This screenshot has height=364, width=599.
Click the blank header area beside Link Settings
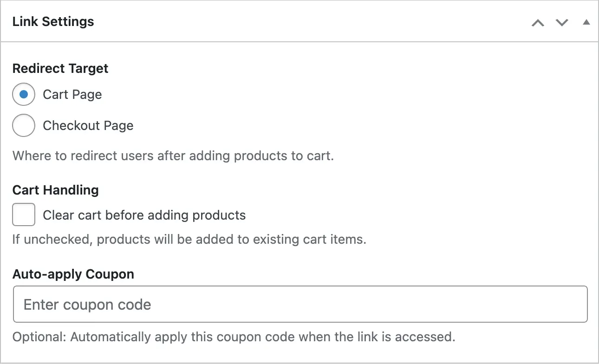coord(306,21)
